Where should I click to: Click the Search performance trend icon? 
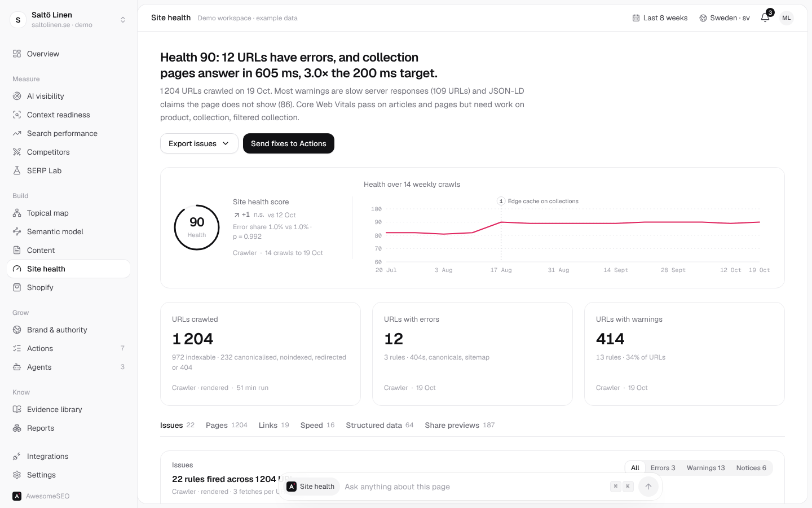point(17,133)
